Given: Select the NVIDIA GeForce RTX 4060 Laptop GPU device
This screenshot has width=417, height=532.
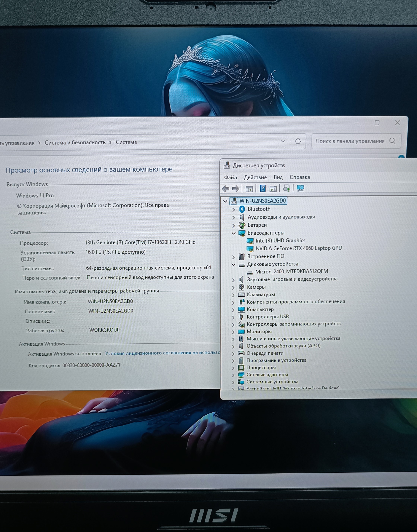Looking at the screenshot, I should [299, 248].
